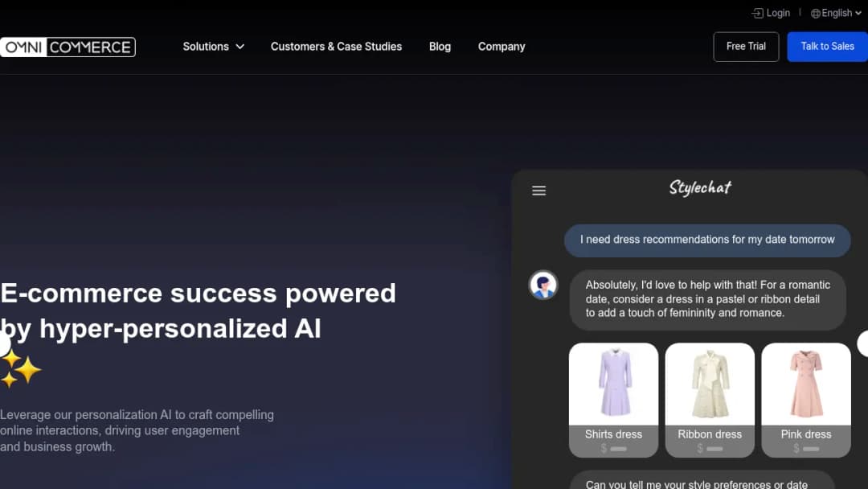Image resolution: width=868 pixels, height=489 pixels.
Task: Click the Stylechat title
Action: 700,188
